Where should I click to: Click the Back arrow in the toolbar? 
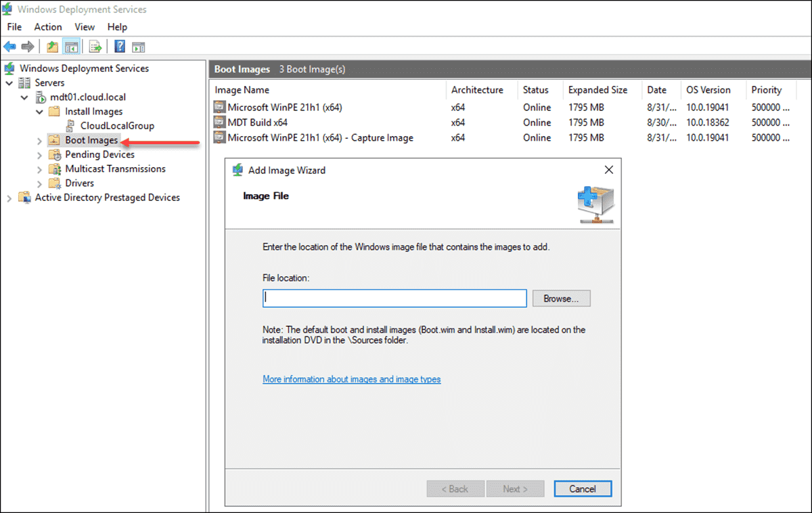tap(9, 47)
